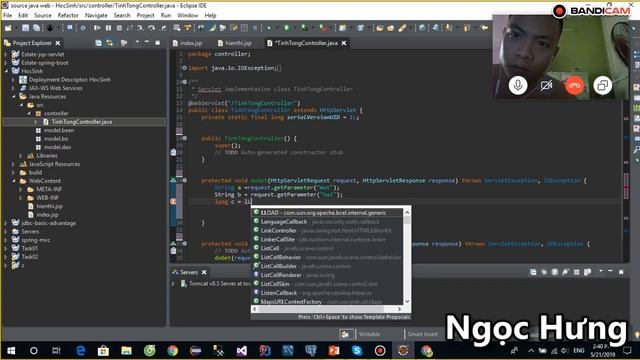Choose the ListenCallback autocomplete proposal

pos(327,293)
